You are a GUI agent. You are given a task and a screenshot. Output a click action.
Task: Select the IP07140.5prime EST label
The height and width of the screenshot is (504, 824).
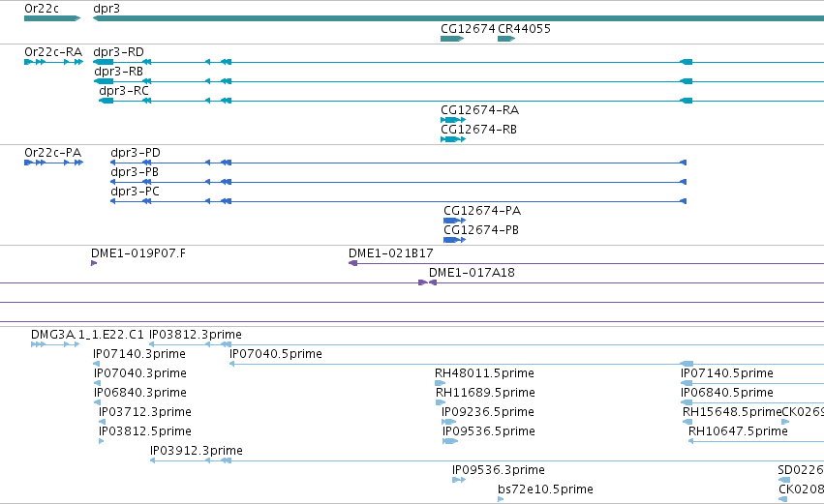(727, 373)
